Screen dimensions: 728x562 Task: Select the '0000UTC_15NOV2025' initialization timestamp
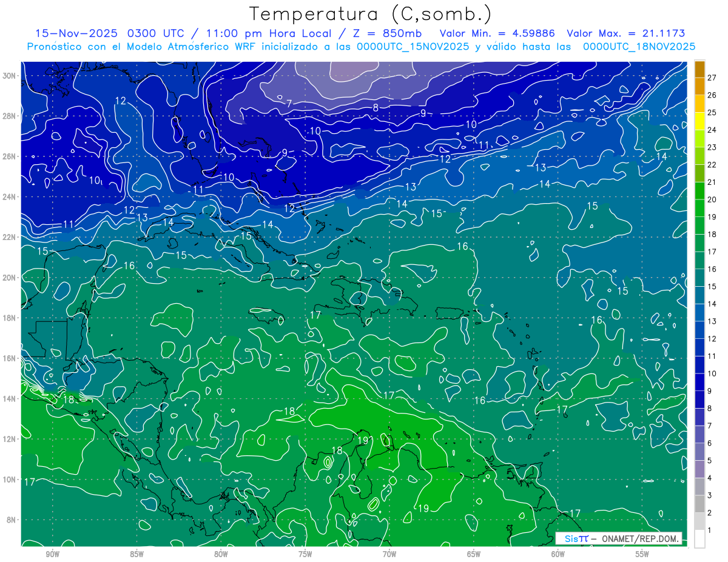coord(413,47)
